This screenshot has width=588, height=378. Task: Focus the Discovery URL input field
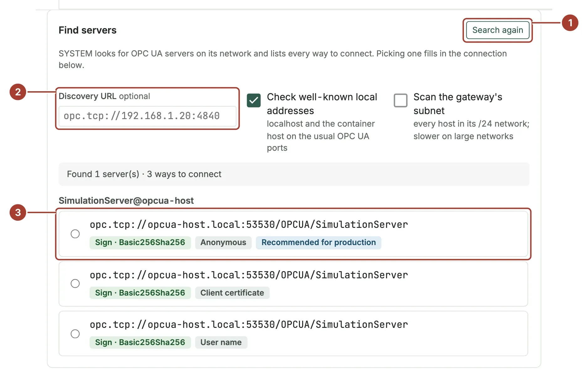pos(147,116)
